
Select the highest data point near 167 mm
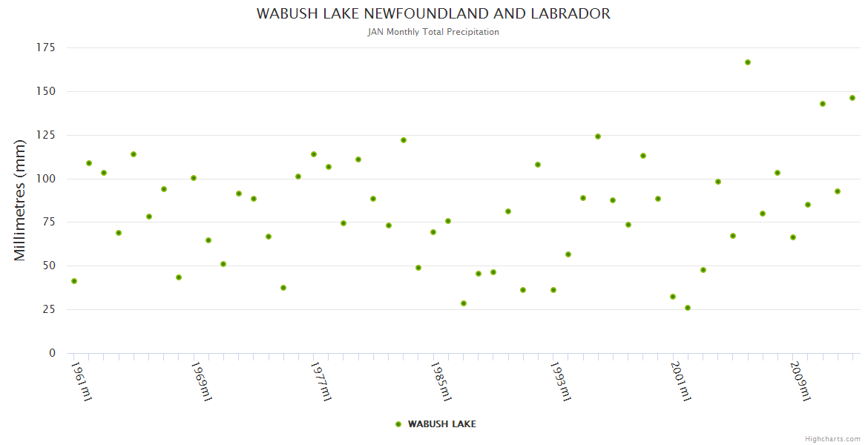(x=748, y=62)
